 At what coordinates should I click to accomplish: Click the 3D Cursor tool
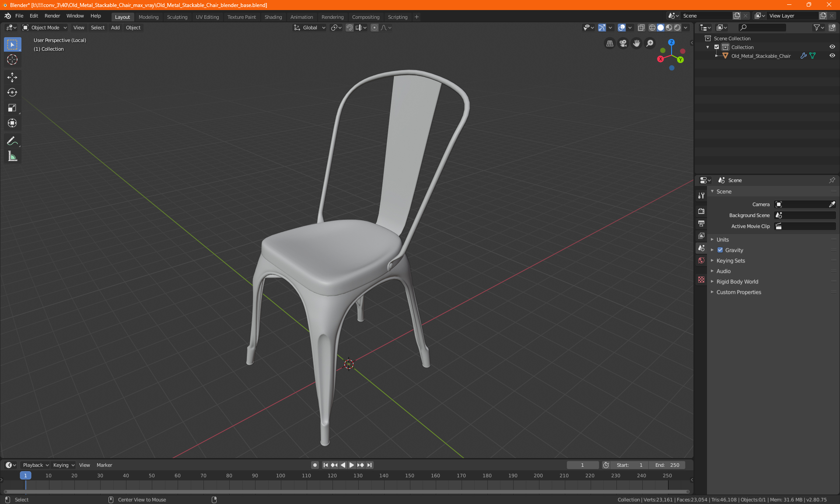[x=12, y=59]
